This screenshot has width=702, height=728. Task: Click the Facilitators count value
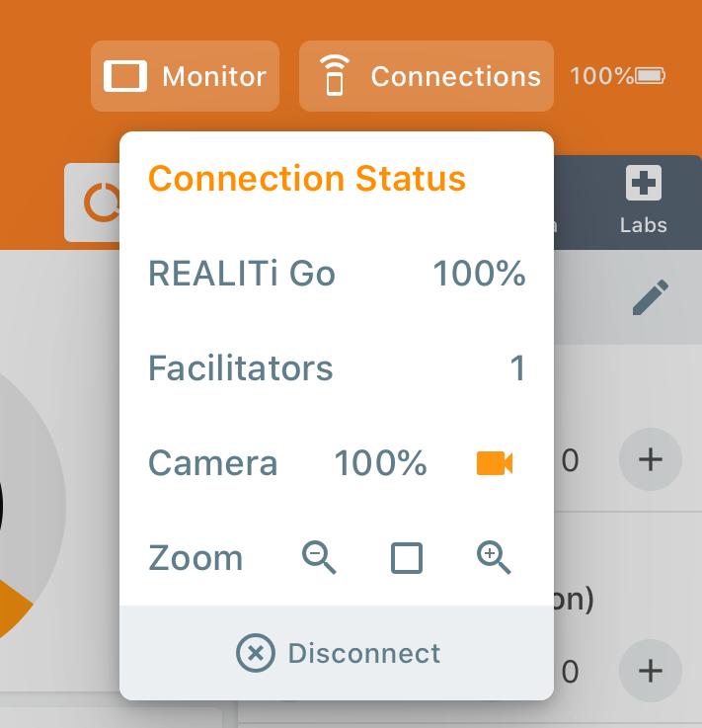pos(516,368)
